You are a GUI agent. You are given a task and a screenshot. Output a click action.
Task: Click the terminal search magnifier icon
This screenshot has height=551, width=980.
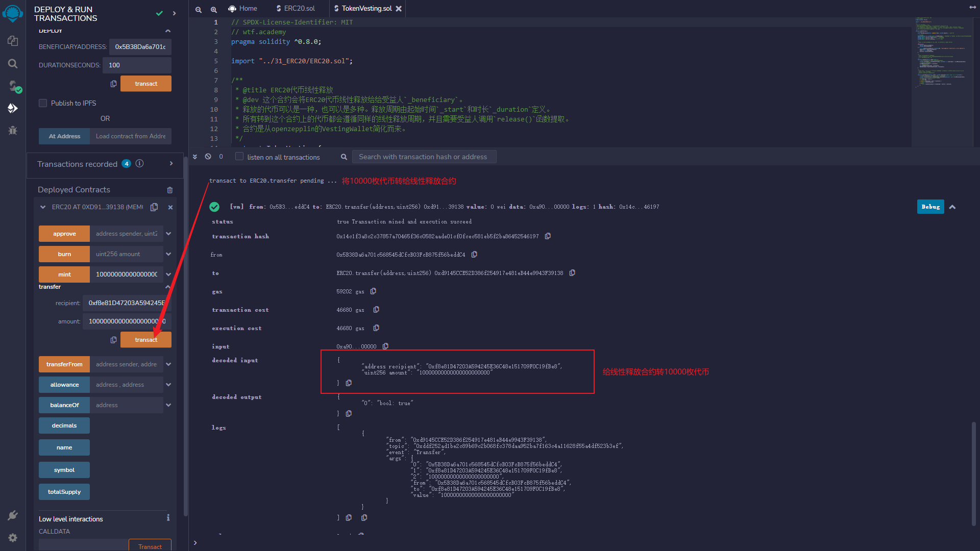click(x=344, y=157)
